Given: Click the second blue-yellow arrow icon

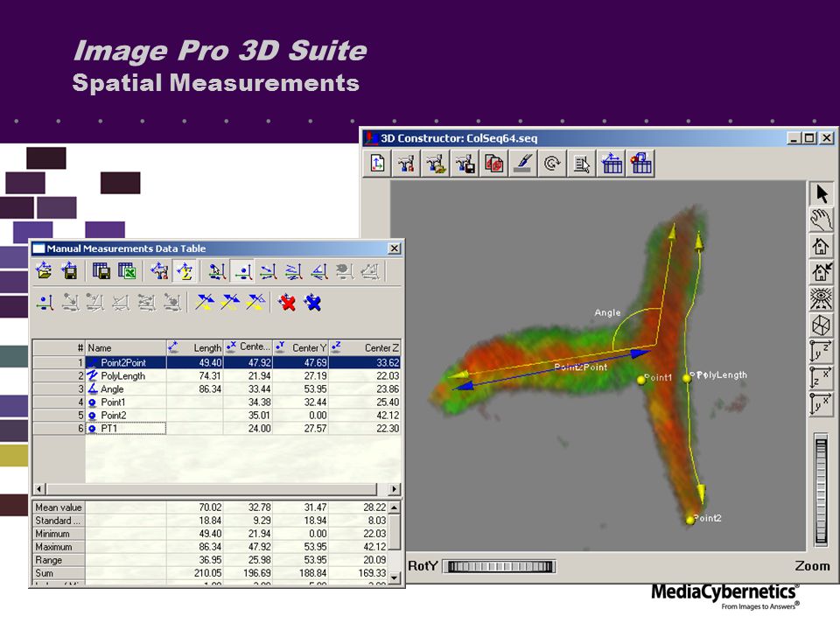Looking at the screenshot, I should (230, 303).
